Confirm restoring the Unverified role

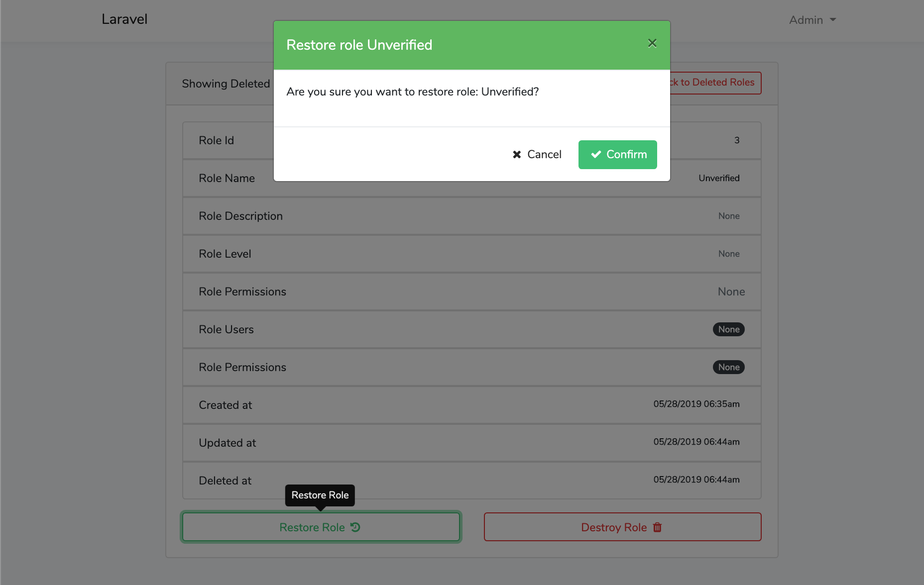[617, 155]
